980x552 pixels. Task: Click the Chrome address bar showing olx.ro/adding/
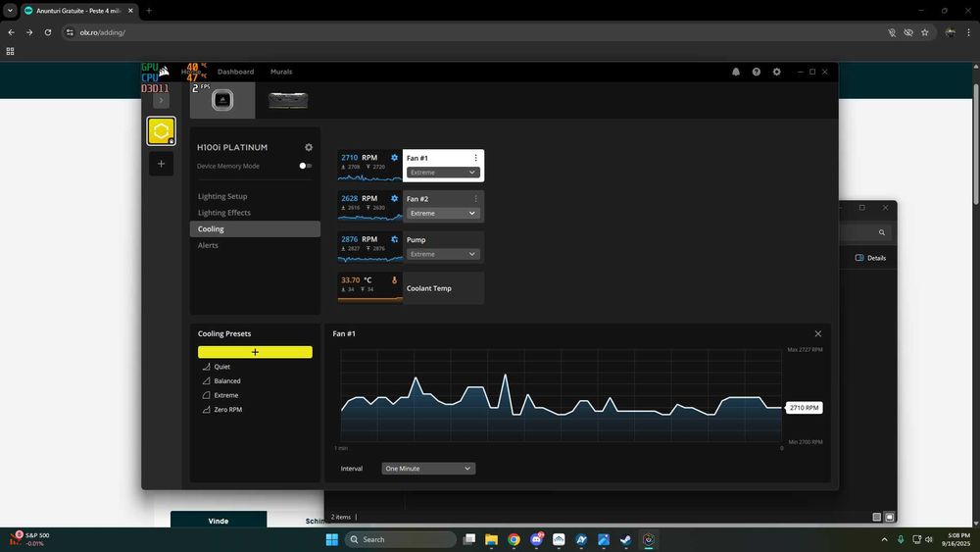click(x=475, y=32)
